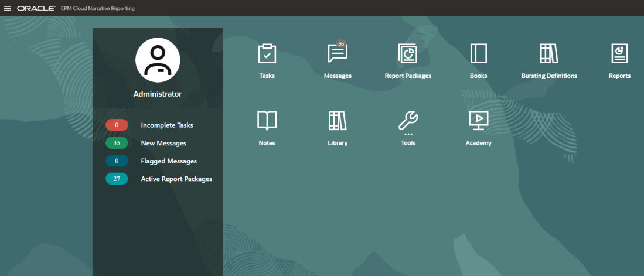Click the teal 27 report packages badge

coord(117,179)
